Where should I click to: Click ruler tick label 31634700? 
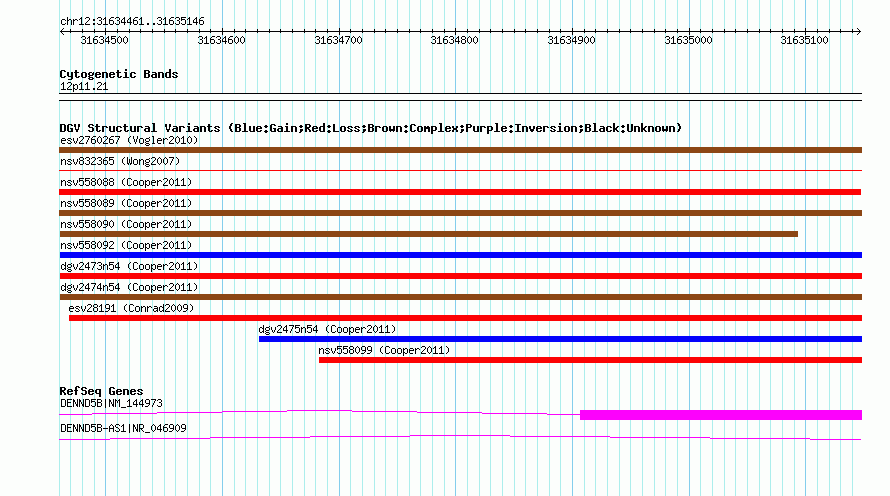338,40
